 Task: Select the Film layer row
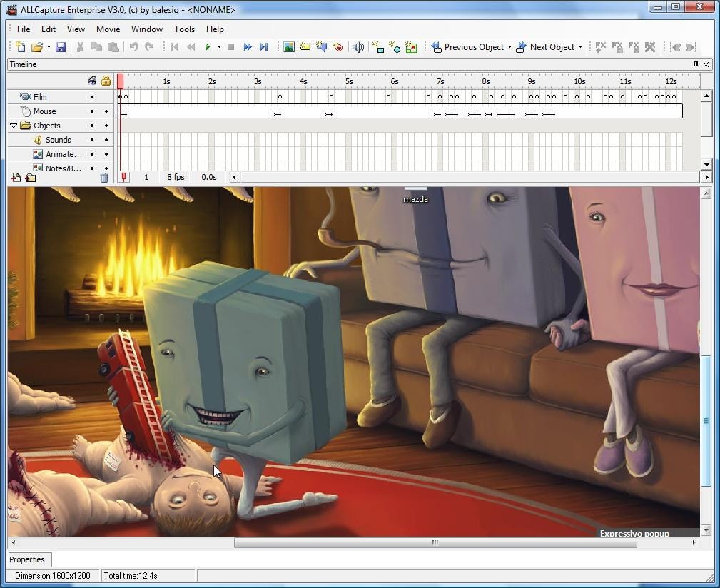(x=60, y=97)
